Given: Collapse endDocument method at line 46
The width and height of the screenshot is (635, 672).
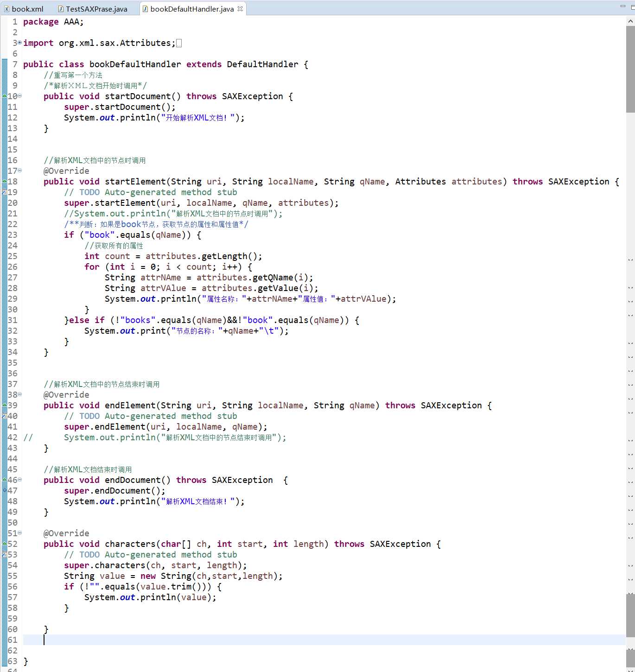Looking at the screenshot, I should tap(19, 480).
